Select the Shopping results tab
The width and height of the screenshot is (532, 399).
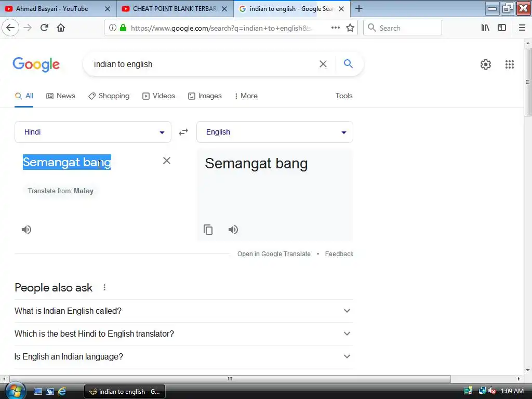point(109,96)
